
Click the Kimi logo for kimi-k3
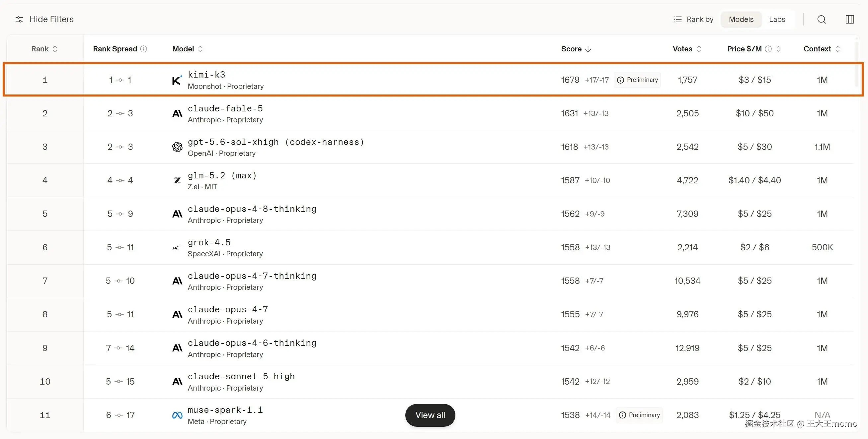tap(177, 80)
